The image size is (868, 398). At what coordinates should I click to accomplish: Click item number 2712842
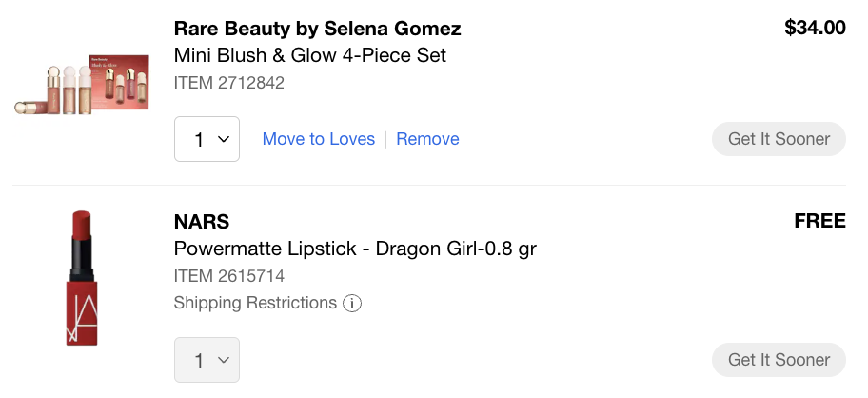(229, 83)
